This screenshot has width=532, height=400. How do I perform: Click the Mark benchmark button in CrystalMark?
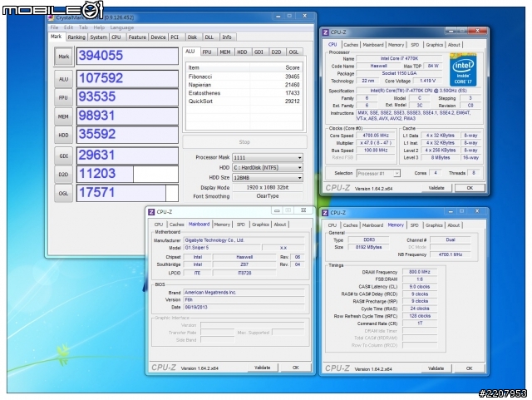tap(63, 57)
